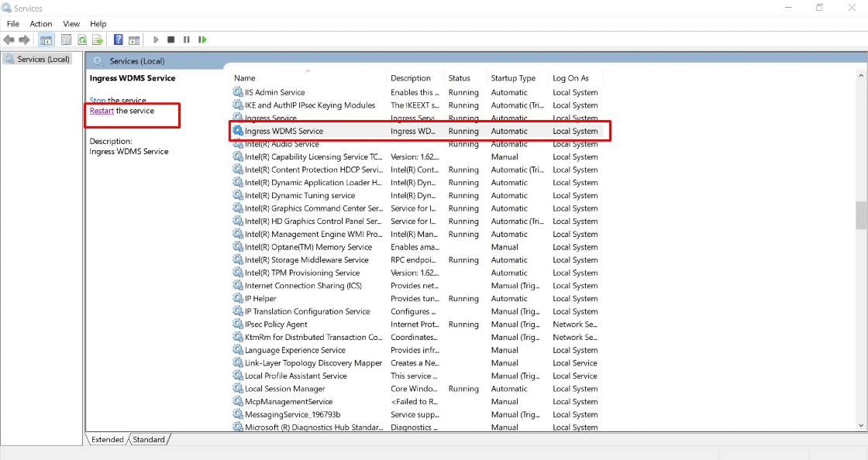Viewport: 868px width, 460px height.
Task: Click the Forward arrow toolbar icon
Action: tap(24, 39)
